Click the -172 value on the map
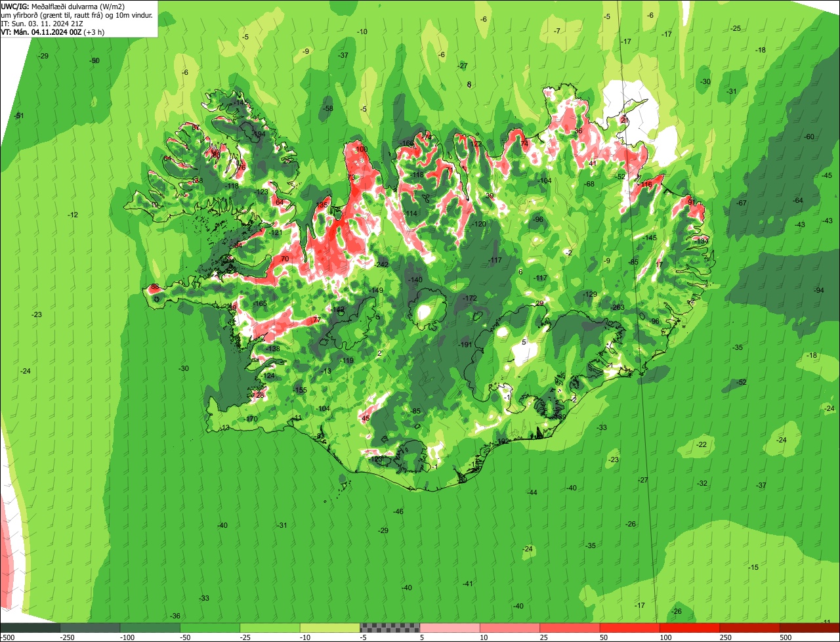Screen dimensions: 840x642 click(470, 298)
